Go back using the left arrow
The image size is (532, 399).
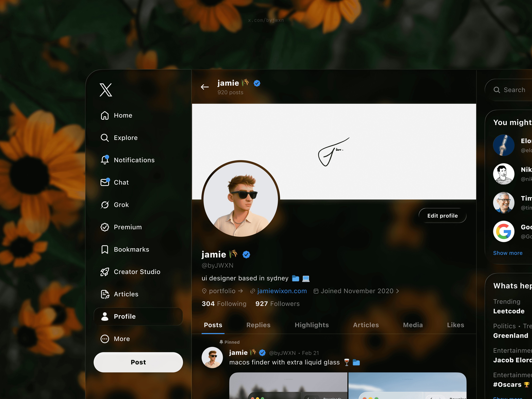(x=205, y=87)
